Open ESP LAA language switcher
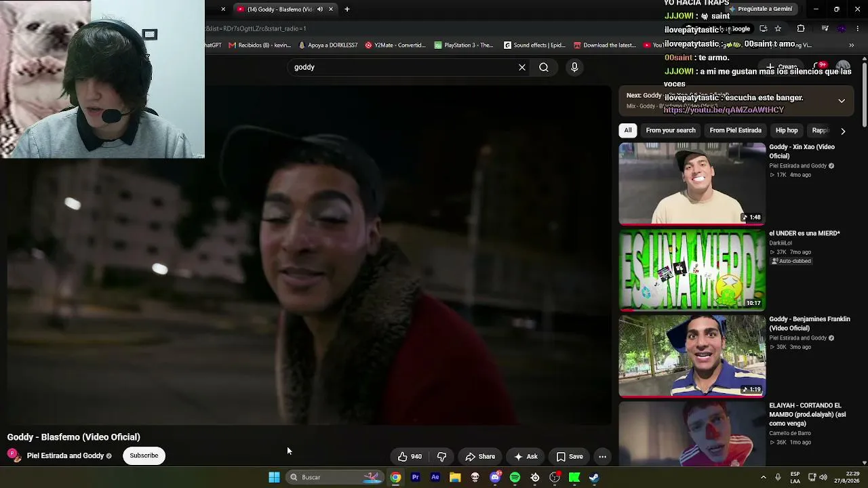 [795, 477]
